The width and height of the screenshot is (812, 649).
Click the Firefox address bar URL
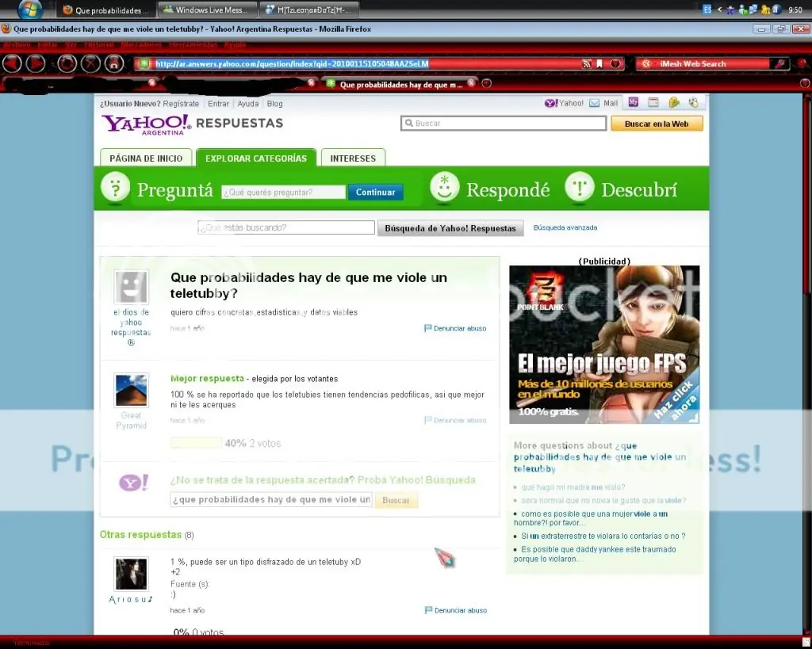click(x=358, y=63)
